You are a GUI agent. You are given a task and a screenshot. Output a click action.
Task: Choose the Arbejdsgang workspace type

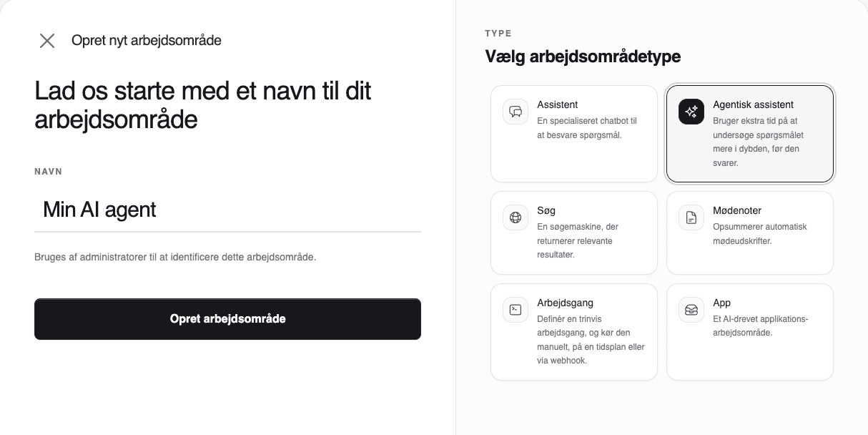point(573,331)
